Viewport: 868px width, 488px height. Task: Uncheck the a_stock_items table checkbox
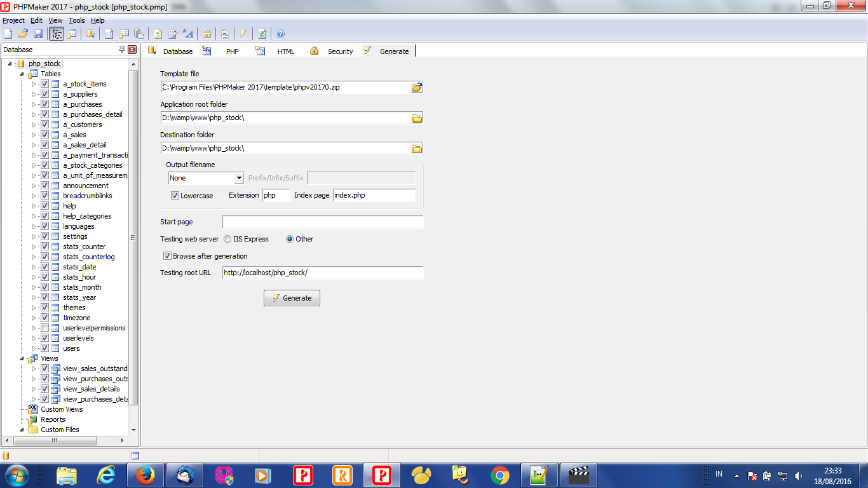(x=45, y=84)
